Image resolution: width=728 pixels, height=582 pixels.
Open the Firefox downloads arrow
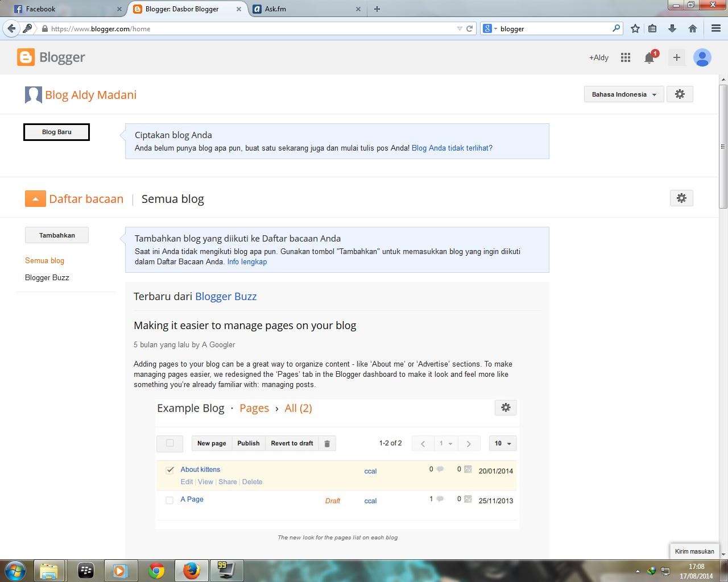[672, 28]
